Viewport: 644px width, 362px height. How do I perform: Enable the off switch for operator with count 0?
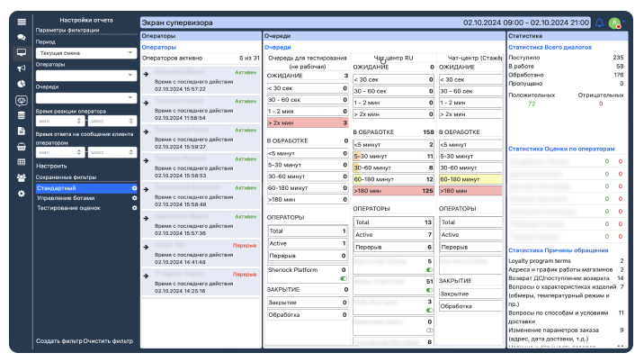(x=429, y=330)
